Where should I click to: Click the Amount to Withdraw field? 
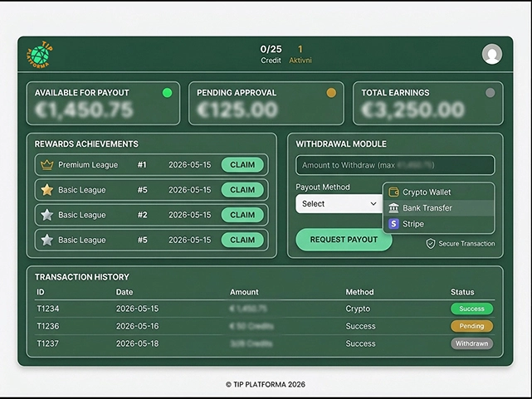point(395,165)
